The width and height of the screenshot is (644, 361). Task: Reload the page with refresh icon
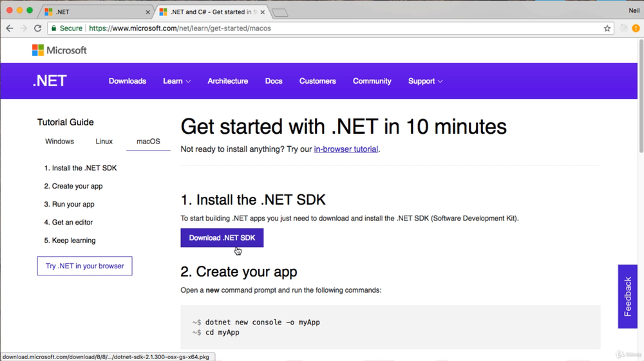[x=37, y=28]
